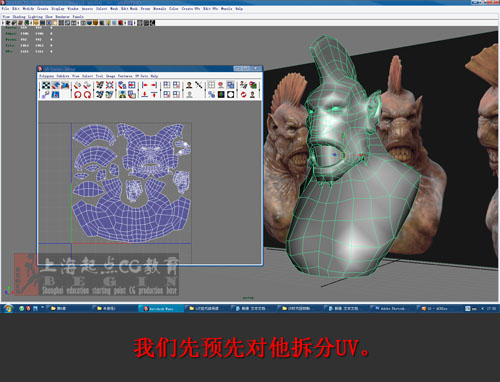Align UVs to maximum U
500x382 pixels.
[154, 85]
